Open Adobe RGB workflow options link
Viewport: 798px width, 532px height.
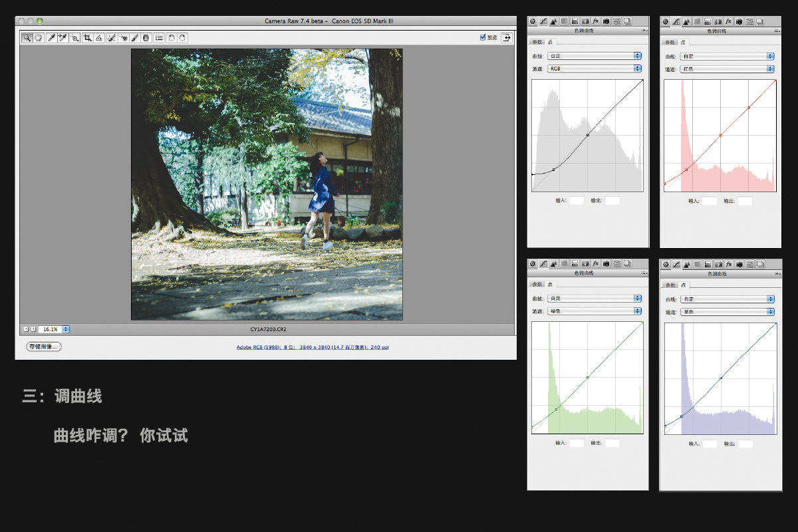coord(313,347)
